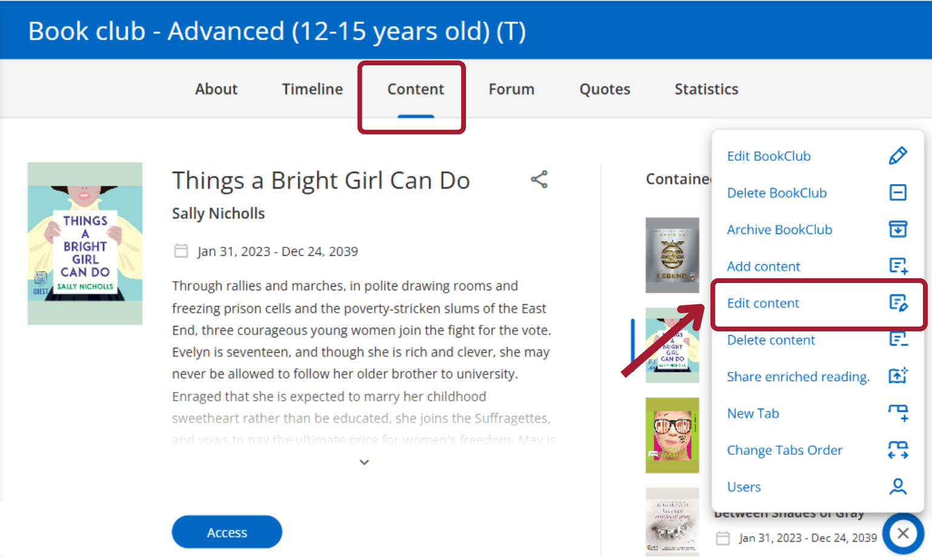Select the Content tab
Image resolution: width=932 pixels, height=560 pixels.
coord(416,90)
